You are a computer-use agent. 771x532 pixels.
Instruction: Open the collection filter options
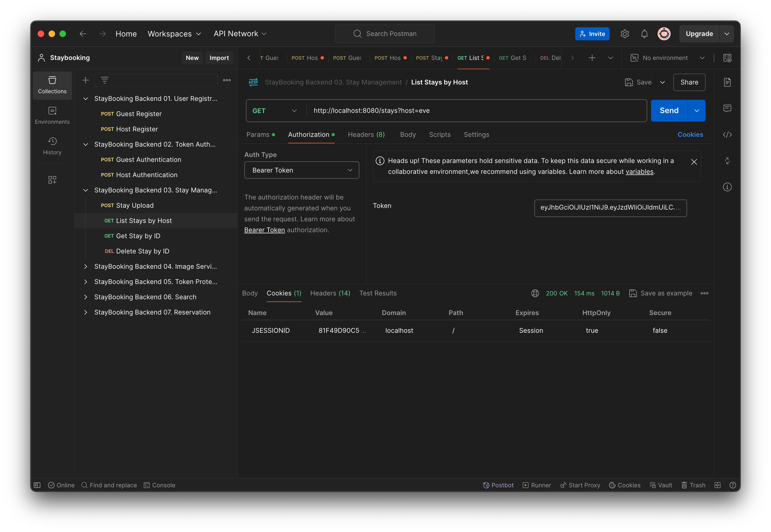tap(104, 80)
